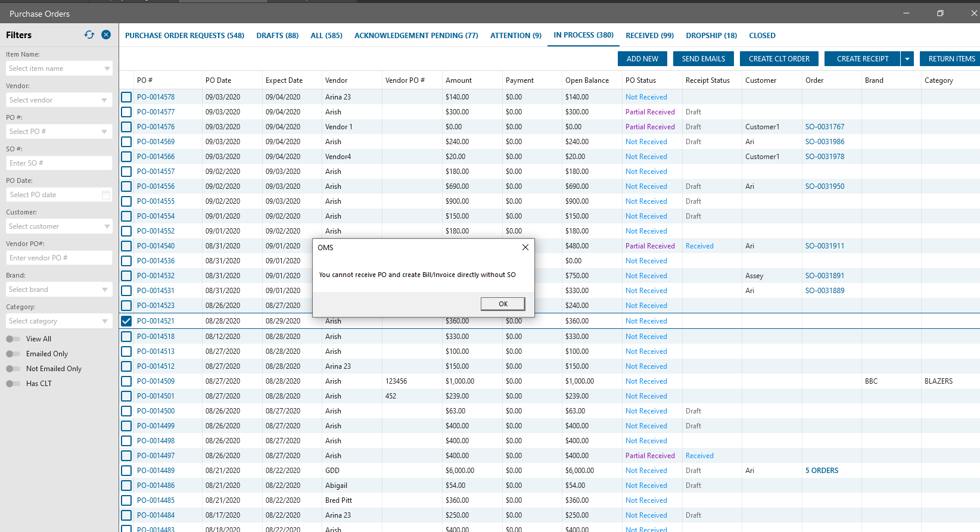The width and height of the screenshot is (980, 532).
Task: Confirm the OMS dialog with OK
Action: tap(503, 304)
